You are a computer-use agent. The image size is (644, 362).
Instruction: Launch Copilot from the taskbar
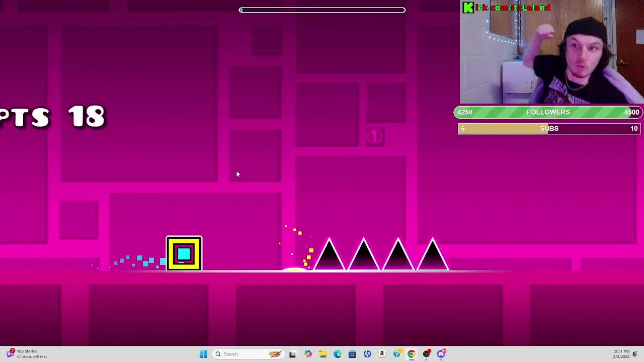tap(308, 354)
